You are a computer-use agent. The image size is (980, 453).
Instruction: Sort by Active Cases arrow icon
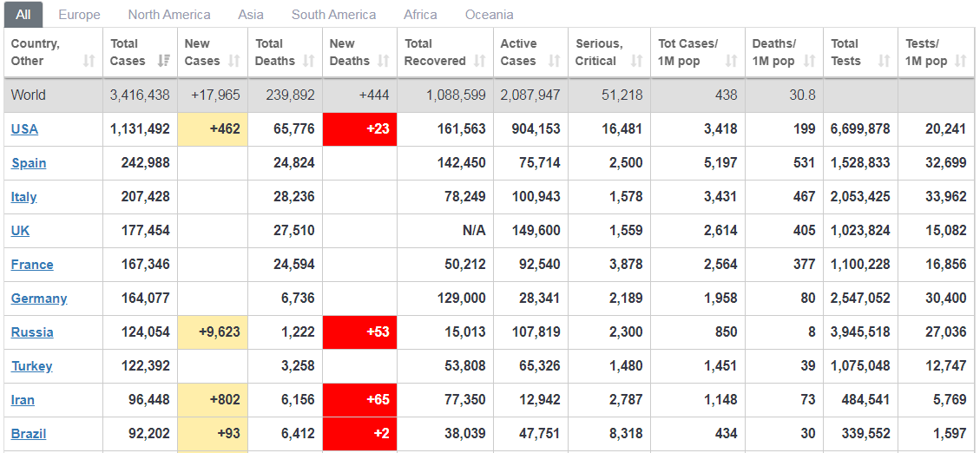tap(555, 61)
